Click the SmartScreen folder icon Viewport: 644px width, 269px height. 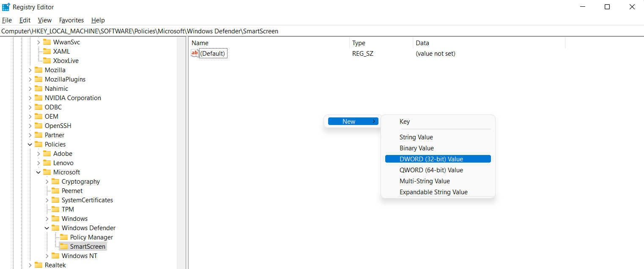[x=64, y=247]
